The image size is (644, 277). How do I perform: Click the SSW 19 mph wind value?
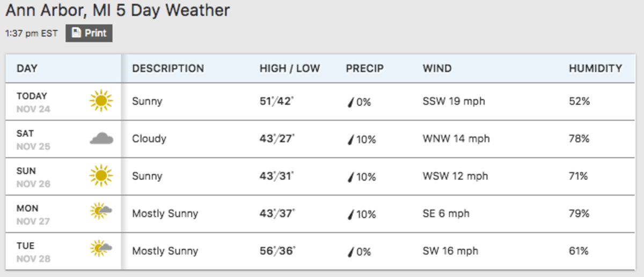[454, 101]
